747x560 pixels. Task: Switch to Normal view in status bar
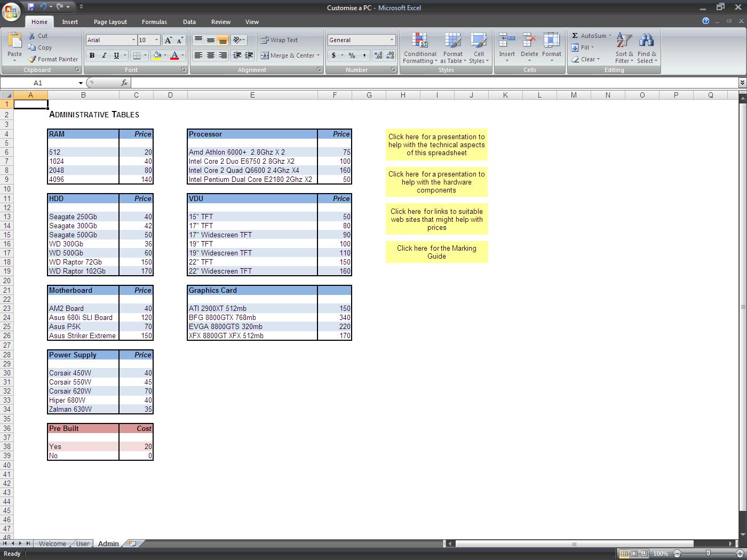[x=624, y=554]
